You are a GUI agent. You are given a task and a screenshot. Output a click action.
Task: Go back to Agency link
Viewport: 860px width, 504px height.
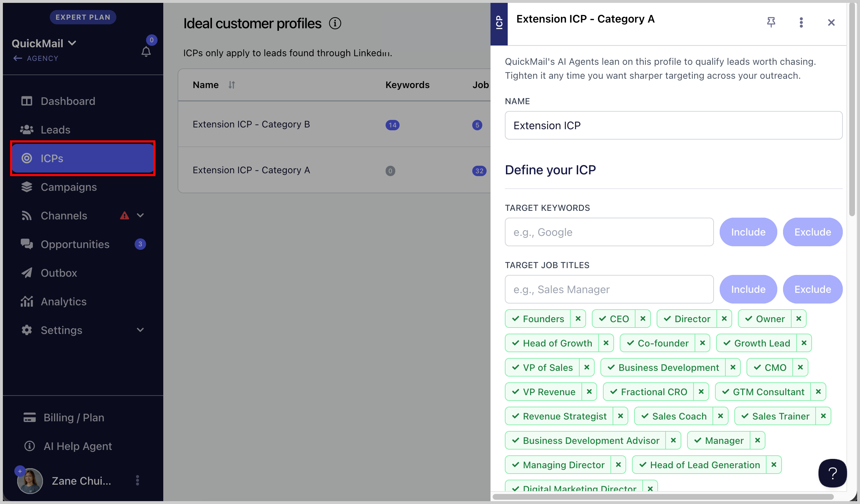coord(36,58)
